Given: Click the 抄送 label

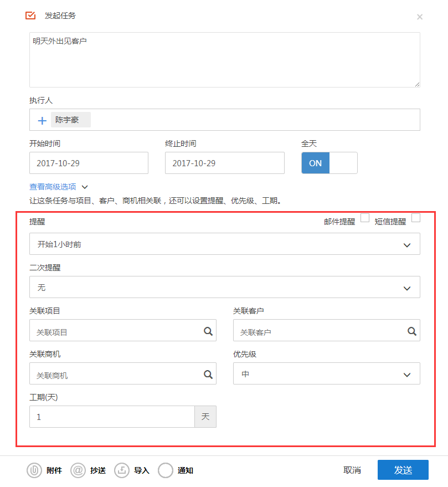Looking at the screenshot, I should (x=98, y=470).
